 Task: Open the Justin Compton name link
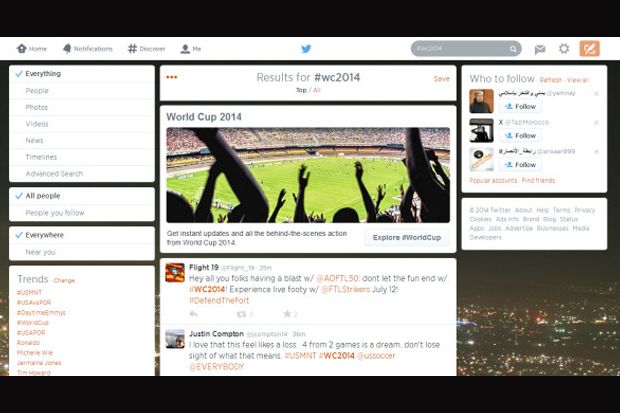[x=216, y=334]
